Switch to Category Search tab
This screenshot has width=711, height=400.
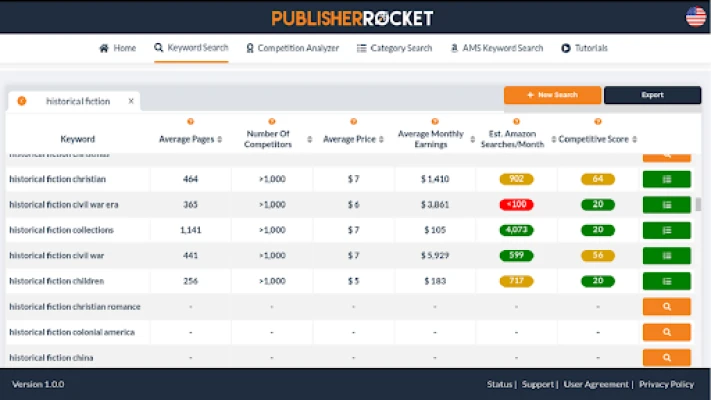click(394, 48)
